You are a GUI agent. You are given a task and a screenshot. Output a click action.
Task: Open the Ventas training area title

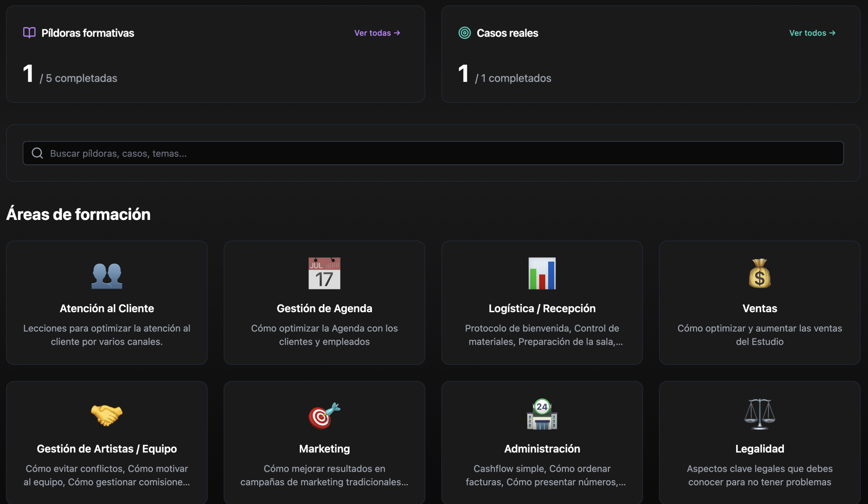[759, 308]
